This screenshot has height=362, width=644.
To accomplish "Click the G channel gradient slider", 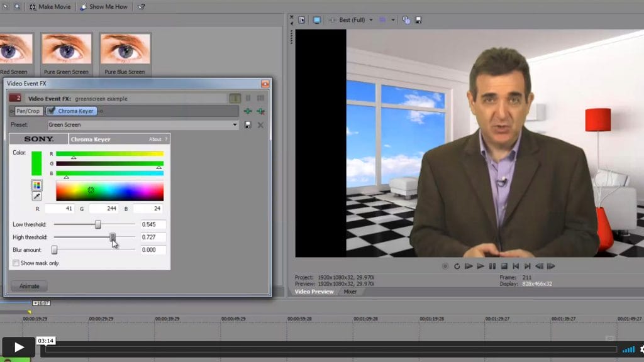I will (109, 164).
